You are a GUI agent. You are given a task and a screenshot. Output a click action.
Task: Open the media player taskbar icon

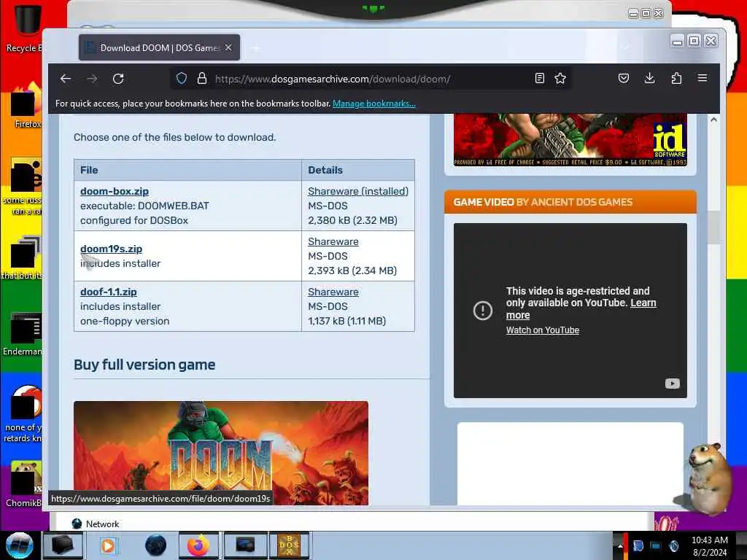(108, 545)
